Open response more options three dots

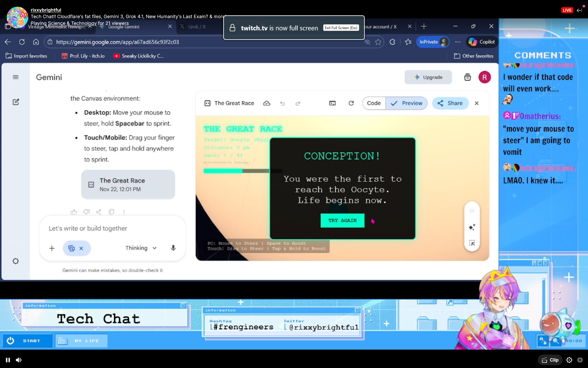pos(124,212)
